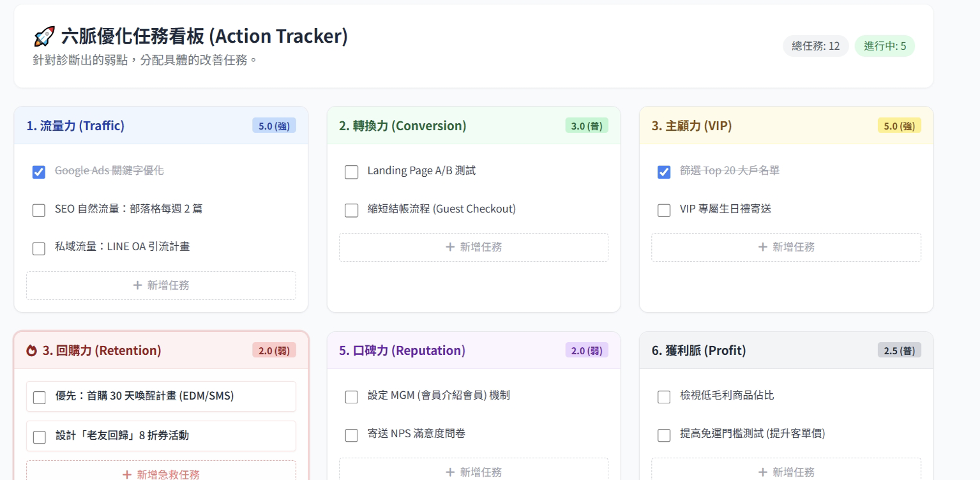Check the VIP 專屬生日禮寄送 task
This screenshot has height=480, width=980.
pyautogui.click(x=664, y=210)
